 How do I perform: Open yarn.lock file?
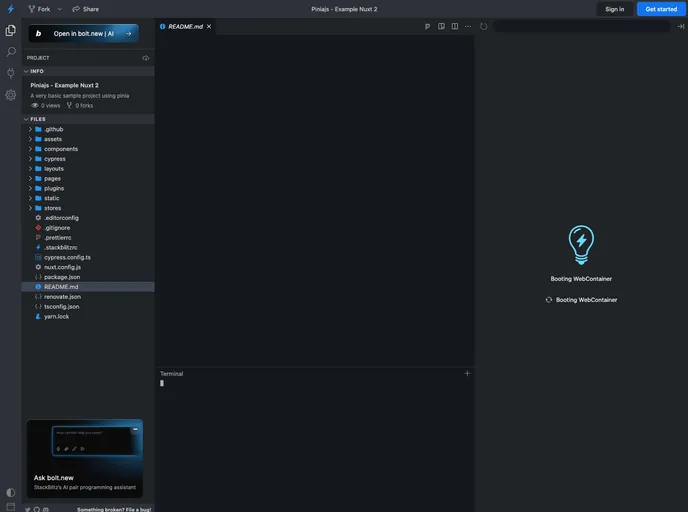pos(88,316)
